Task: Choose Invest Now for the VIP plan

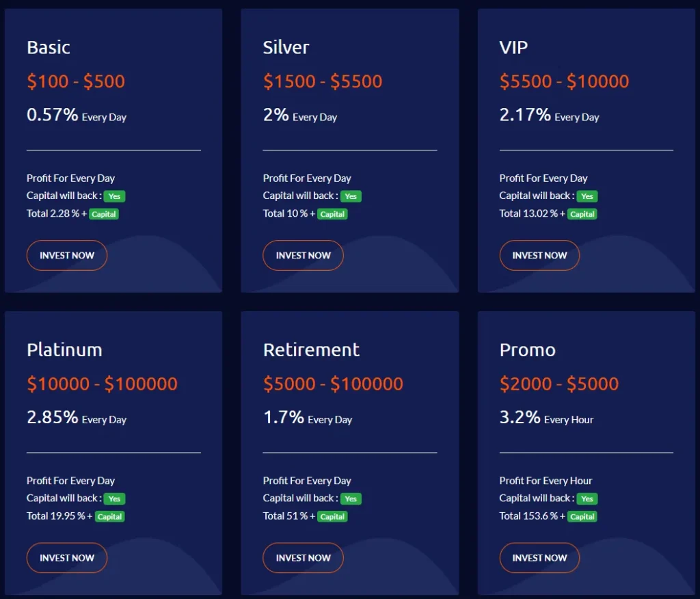Action: pyautogui.click(x=539, y=255)
